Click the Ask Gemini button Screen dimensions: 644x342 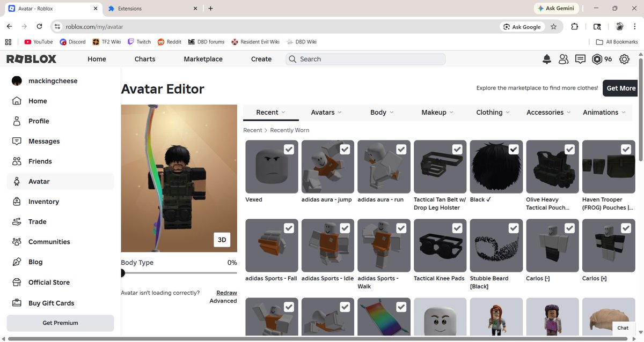pos(557,9)
